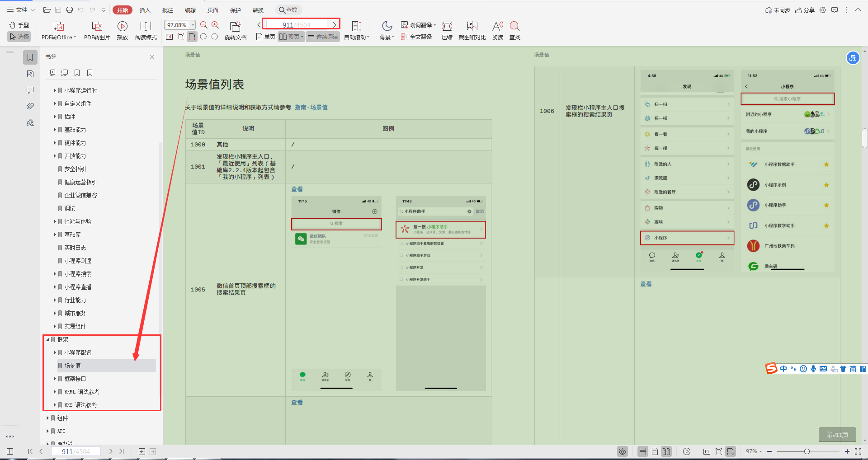Click PDF转图片 convert to image
The image size is (868, 460).
point(97,31)
